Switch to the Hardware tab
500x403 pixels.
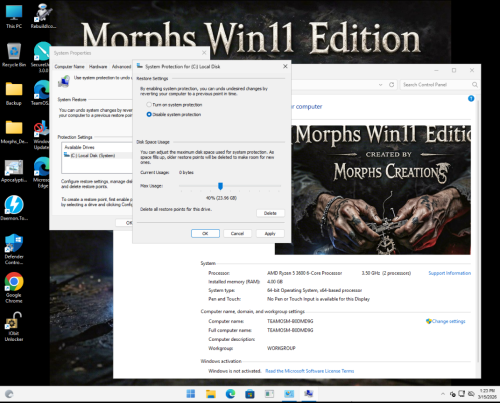(98, 67)
